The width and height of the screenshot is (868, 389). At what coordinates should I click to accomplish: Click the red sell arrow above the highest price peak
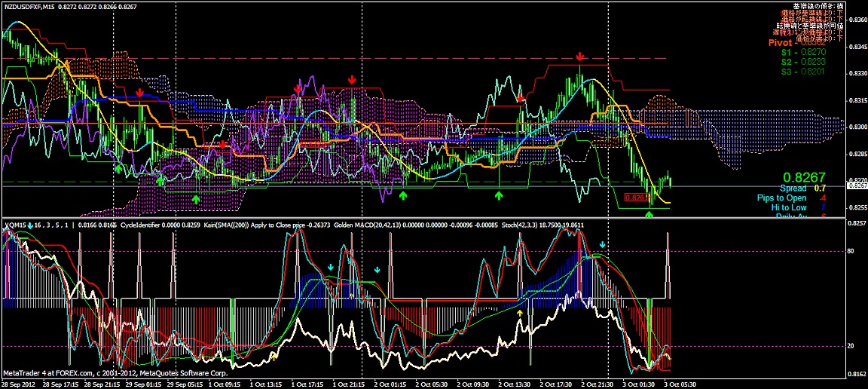tap(579, 57)
